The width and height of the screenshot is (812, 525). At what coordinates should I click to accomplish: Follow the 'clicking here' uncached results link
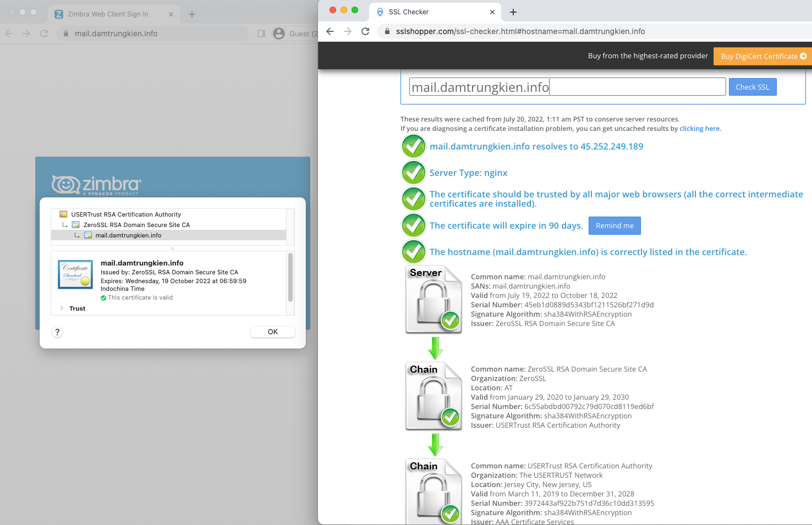(x=700, y=129)
